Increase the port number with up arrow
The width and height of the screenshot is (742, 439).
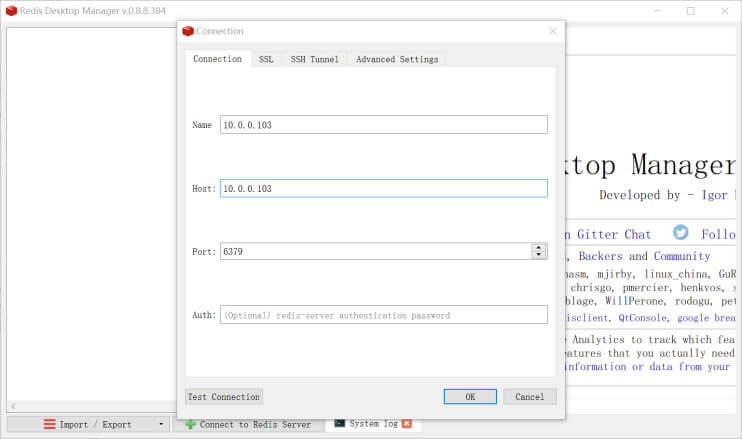[x=539, y=247]
